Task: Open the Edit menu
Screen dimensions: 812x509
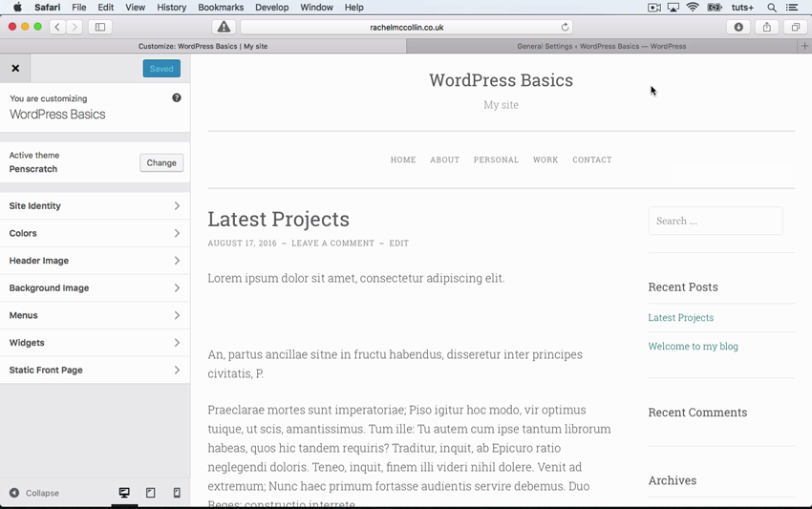Action: (x=106, y=8)
